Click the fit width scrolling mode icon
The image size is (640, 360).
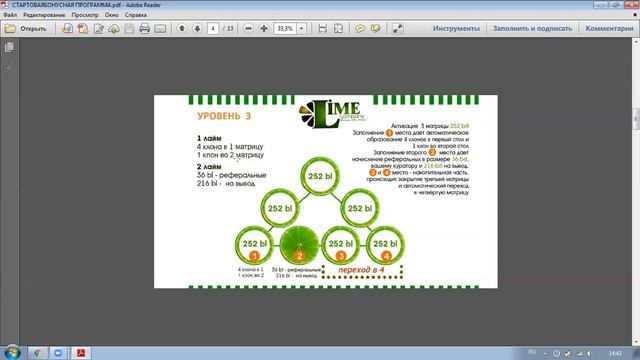click(322, 29)
